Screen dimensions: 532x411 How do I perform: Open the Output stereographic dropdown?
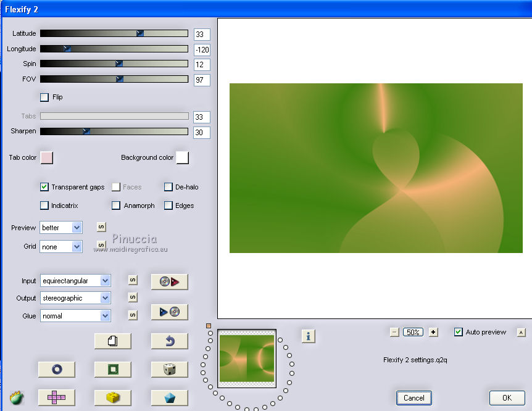(75, 298)
